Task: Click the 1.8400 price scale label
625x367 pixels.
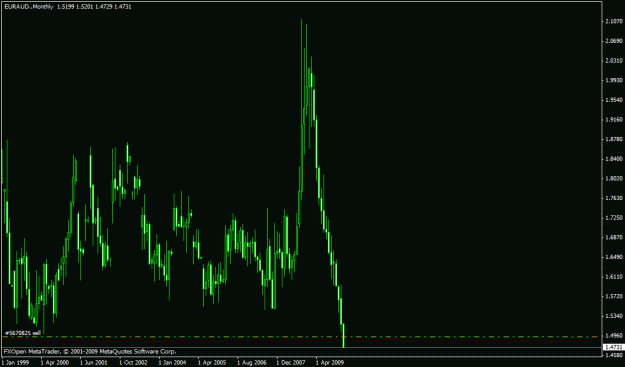Action: [614, 159]
